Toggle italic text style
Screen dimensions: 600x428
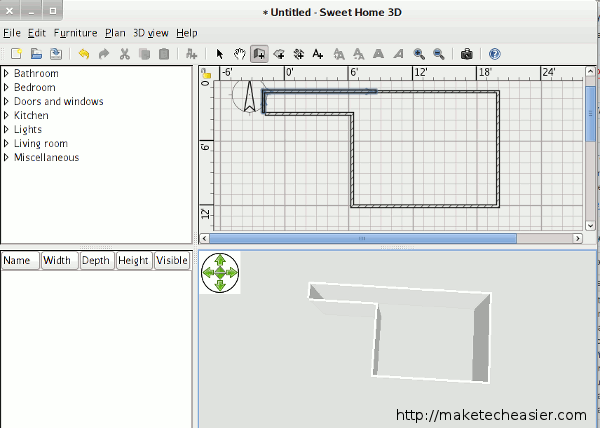pyautogui.click(x=398, y=54)
